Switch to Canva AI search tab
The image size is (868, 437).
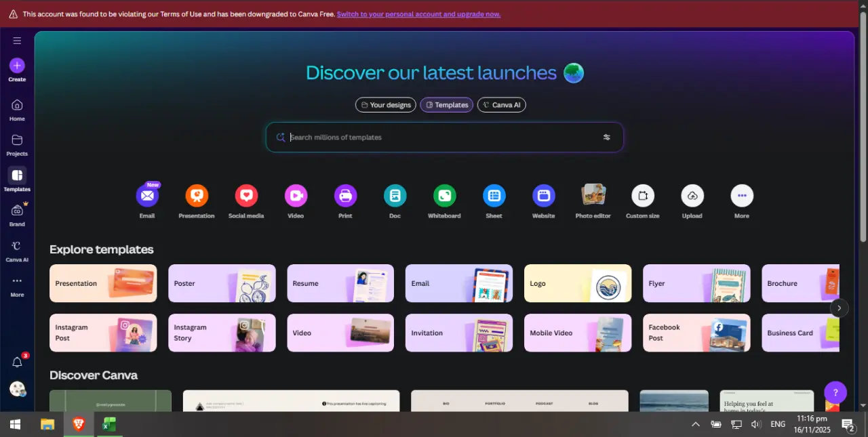tap(502, 105)
